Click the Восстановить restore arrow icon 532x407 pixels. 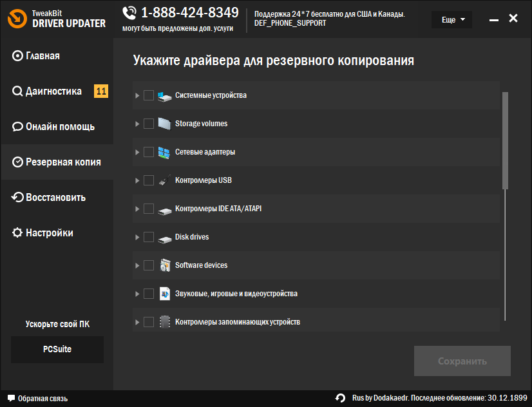[x=17, y=198]
